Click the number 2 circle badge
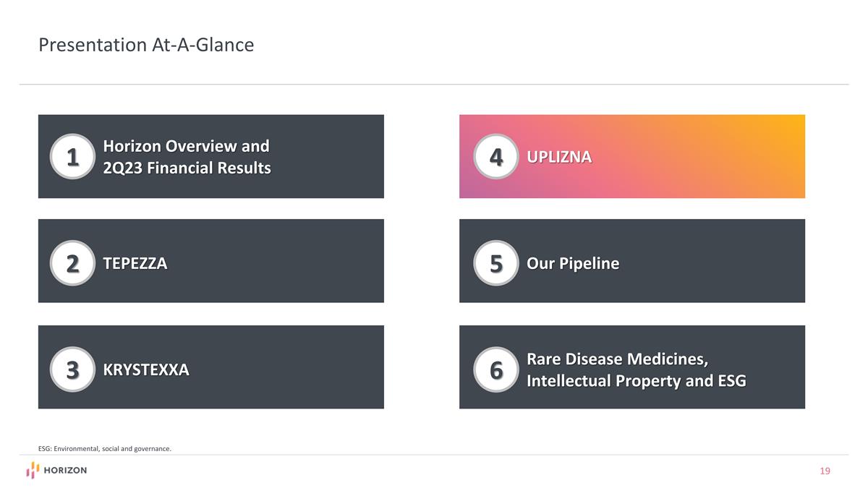Image resolution: width=868 pixels, height=488 pixels. pos(72,263)
